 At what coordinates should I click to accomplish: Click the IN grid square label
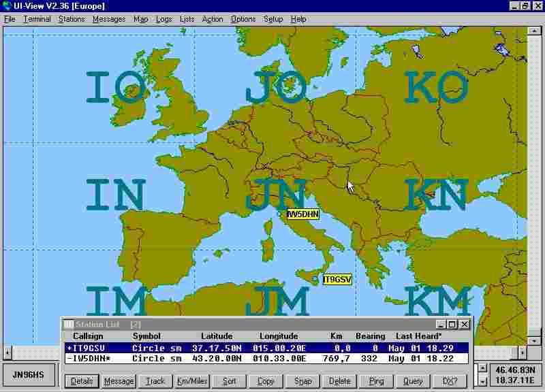click(116, 195)
